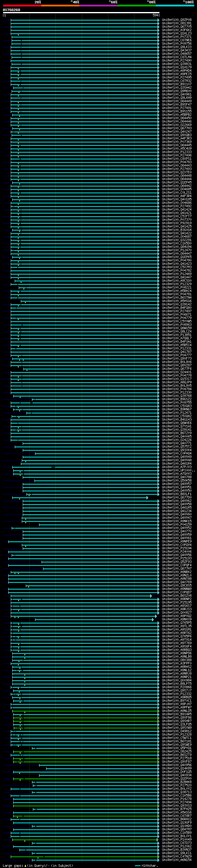The image size is (197, 868).
Task: Select the label UniRef100_P27490
Action: 177,61
